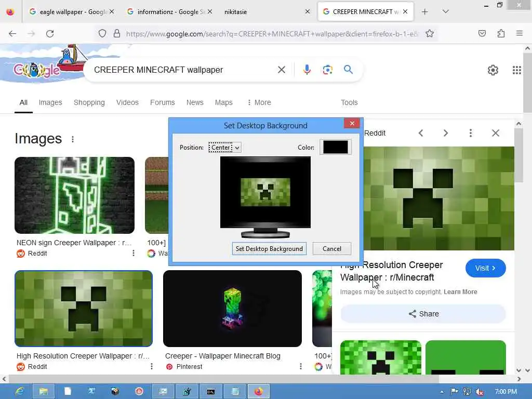532x399 pixels.
Task: Open NEON sign Creeper wallpaper thumbnail
Action: 75,195
